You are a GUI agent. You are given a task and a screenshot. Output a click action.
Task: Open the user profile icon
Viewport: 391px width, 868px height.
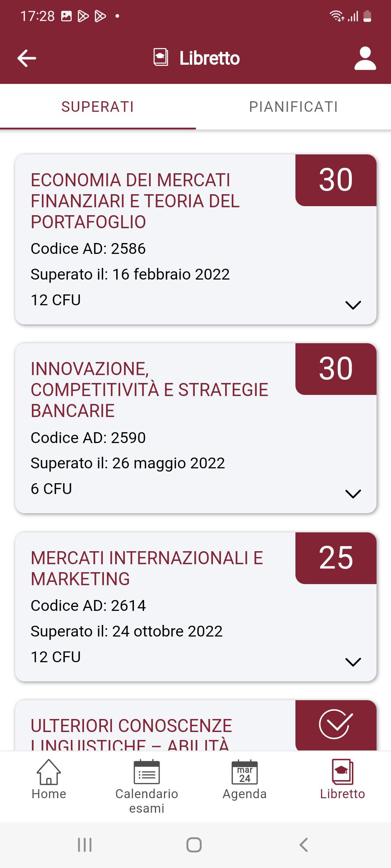point(365,58)
